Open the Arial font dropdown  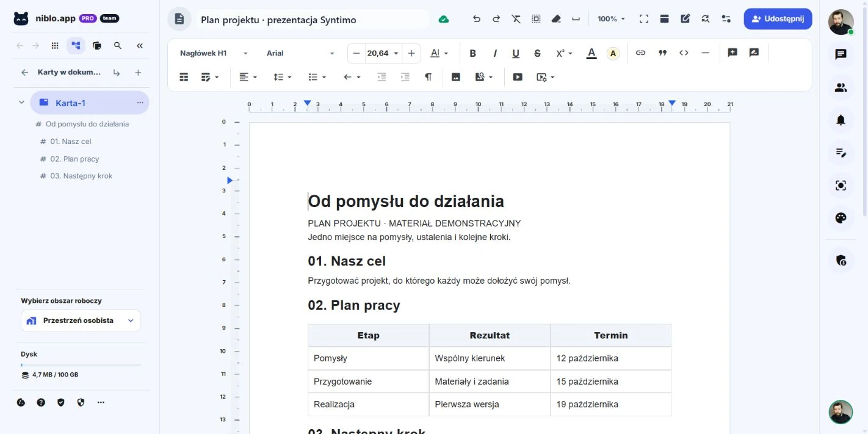(x=300, y=53)
